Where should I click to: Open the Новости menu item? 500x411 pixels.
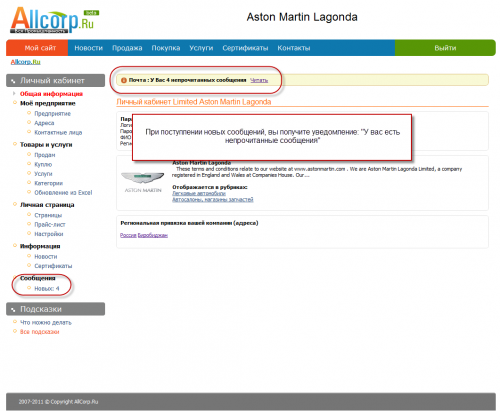coord(88,48)
